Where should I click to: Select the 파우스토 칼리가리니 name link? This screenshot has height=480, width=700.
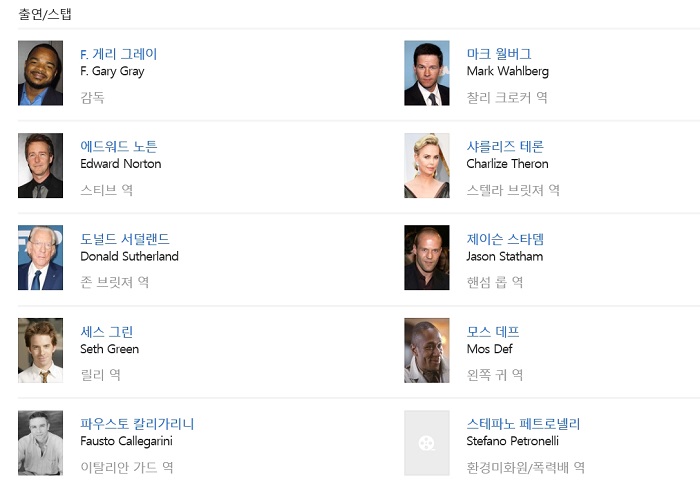point(137,424)
